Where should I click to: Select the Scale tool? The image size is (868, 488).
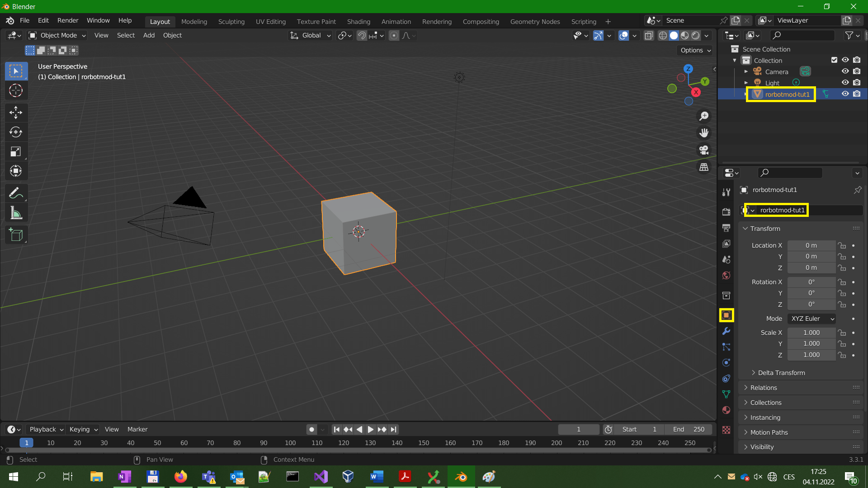point(16,151)
